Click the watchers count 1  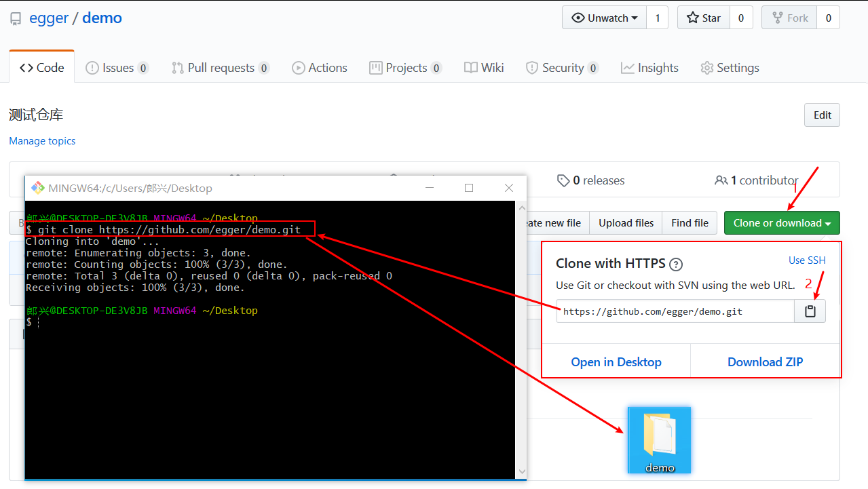(x=657, y=18)
